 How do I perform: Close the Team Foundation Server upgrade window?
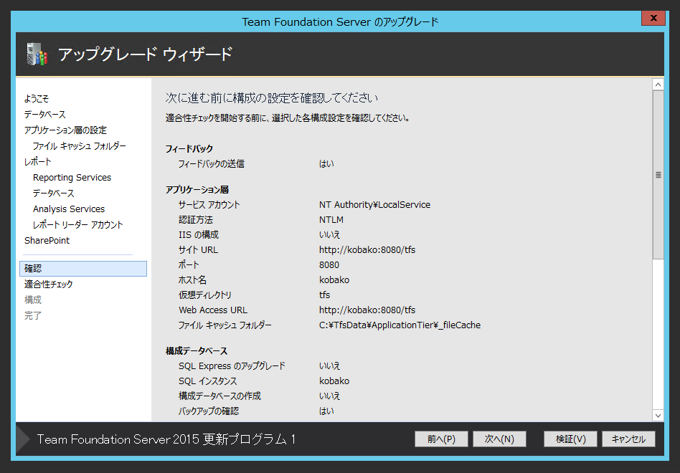653,18
